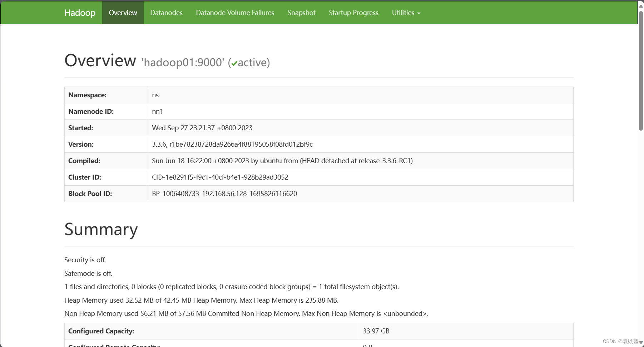The height and width of the screenshot is (347, 644).
Task: Click the Overview page heading
Action: 100,60
